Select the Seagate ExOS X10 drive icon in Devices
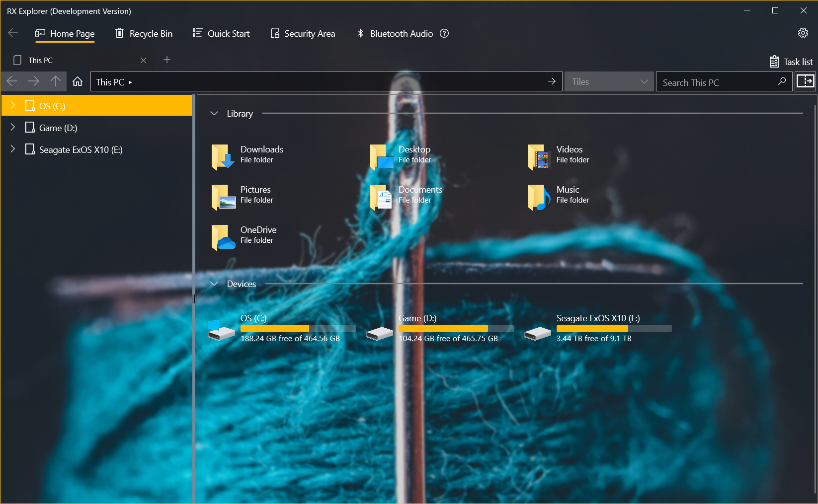 tap(538, 333)
